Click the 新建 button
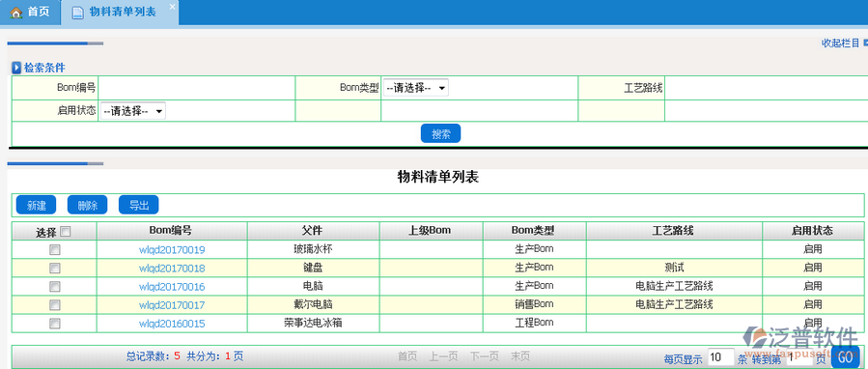This screenshot has width=868, height=369. click(x=37, y=205)
